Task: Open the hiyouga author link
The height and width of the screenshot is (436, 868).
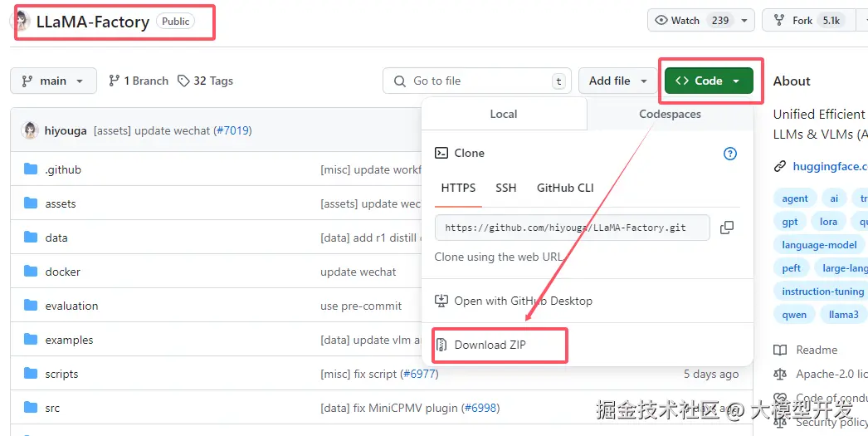Action: 66,130
